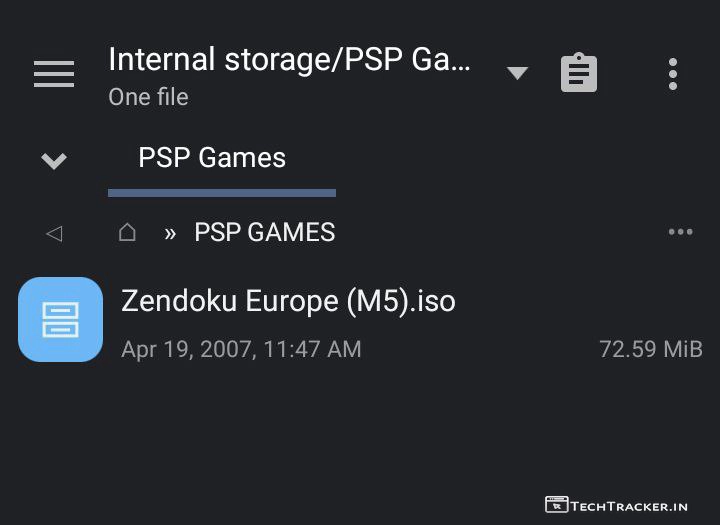
Task: Open the vertical three-dot overflow menu
Action: (673, 74)
